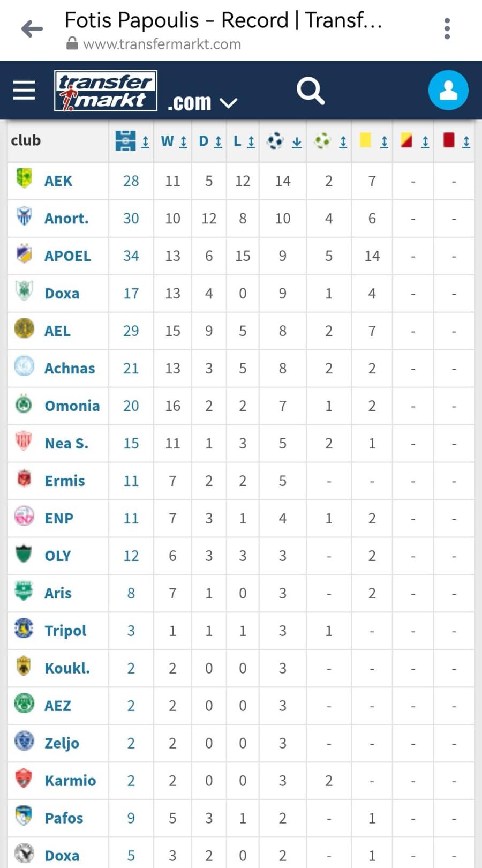
Task: Open the user profile icon
Action: tap(448, 90)
